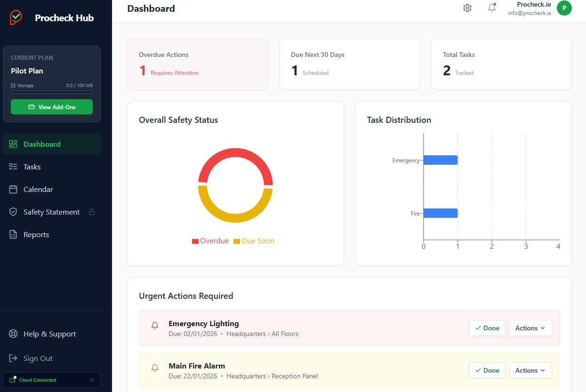Open the Tasks section via its checklist icon
The width and height of the screenshot is (586, 392).
click(13, 167)
